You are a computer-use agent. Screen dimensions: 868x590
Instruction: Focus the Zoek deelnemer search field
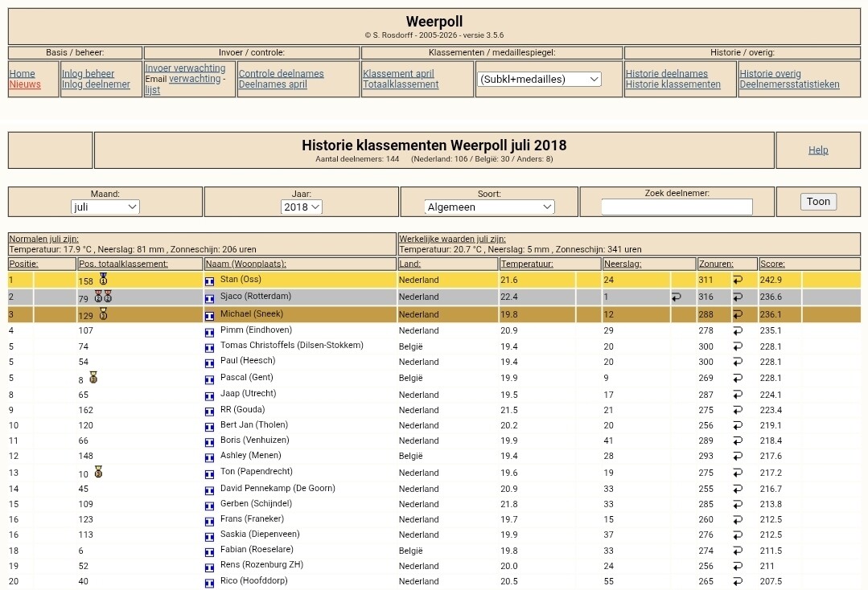pos(677,207)
